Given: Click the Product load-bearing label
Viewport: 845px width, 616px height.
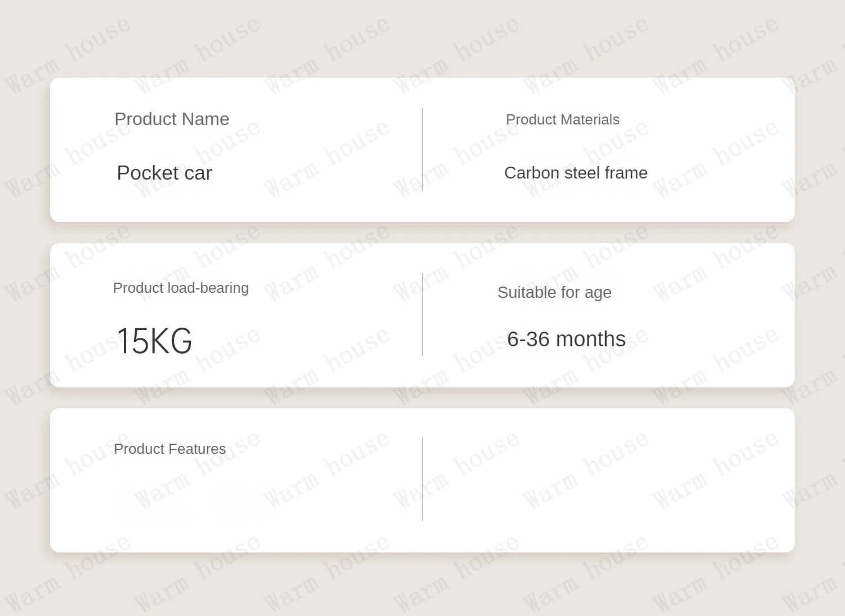Looking at the screenshot, I should [181, 288].
